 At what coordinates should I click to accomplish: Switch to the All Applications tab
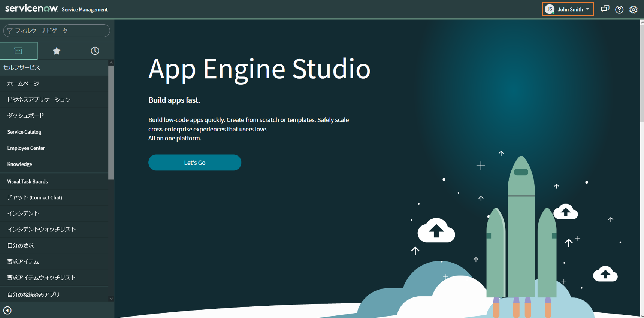pyautogui.click(x=19, y=51)
